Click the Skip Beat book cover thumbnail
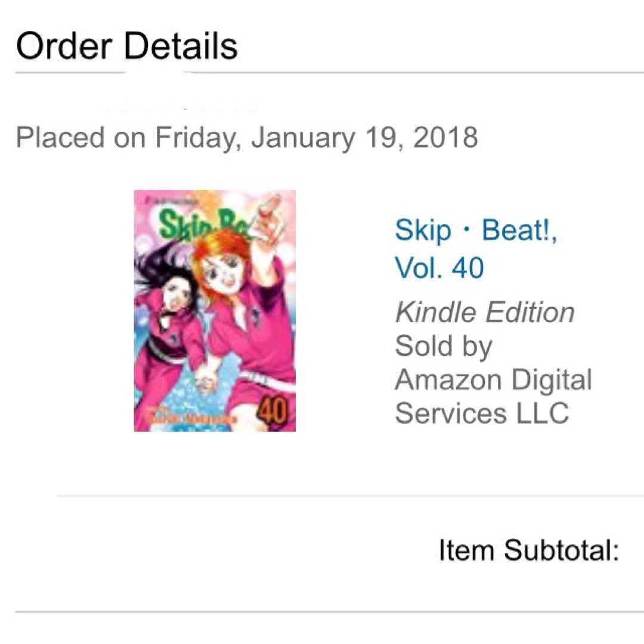This screenshot has width=644, height=644. tap(215, 311)
